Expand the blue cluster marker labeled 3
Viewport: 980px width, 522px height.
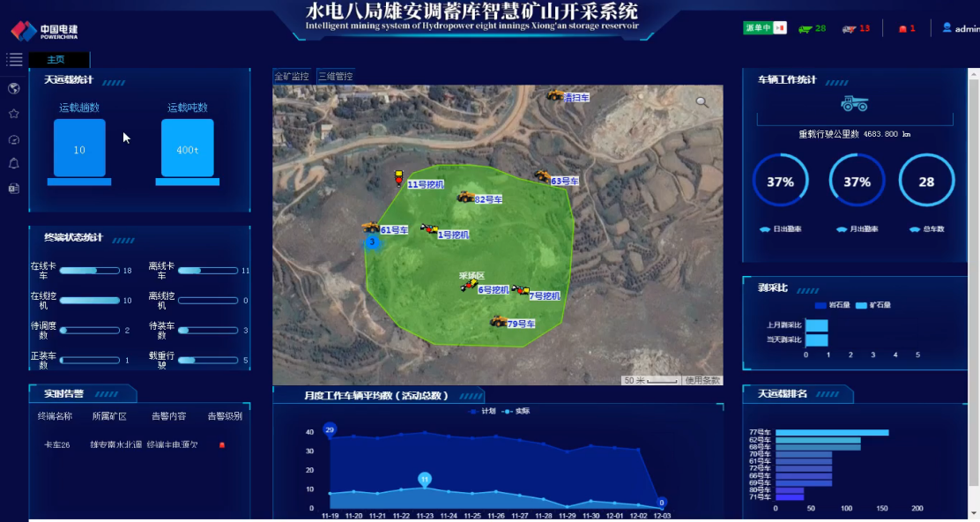pyautogui.click(x=372, y=242)
